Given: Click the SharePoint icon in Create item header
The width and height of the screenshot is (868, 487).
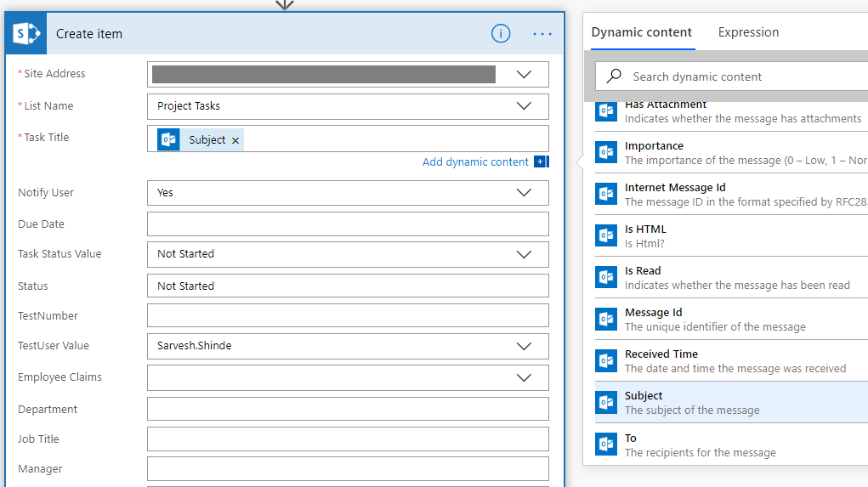Looking at the screenshot, I should click(26, 34).
